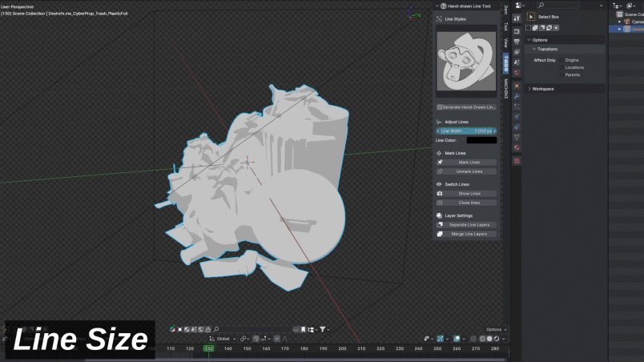The image size is (644, 362).
Task: Toggle the viewport overlays button
Action: click(457, 339)
